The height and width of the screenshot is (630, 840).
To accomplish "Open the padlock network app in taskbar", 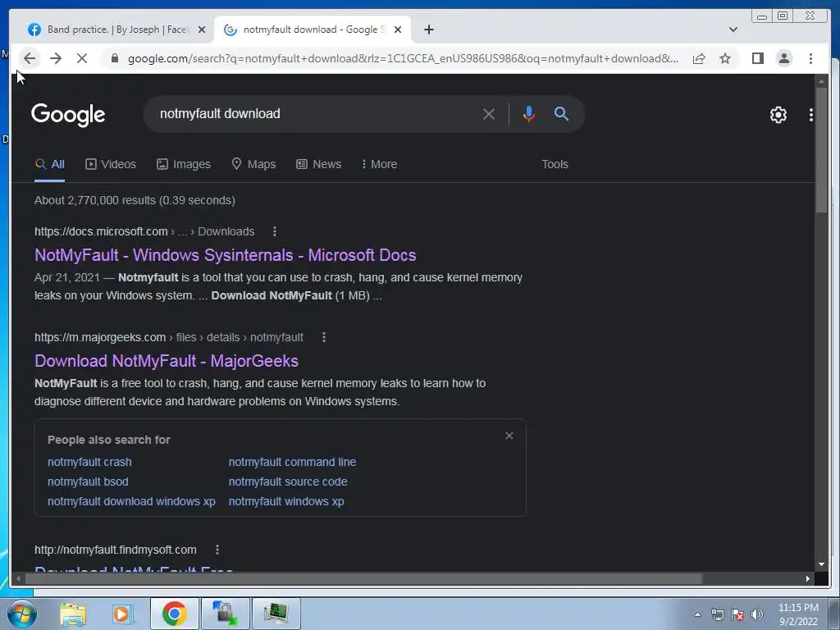I will coord(225,614).
